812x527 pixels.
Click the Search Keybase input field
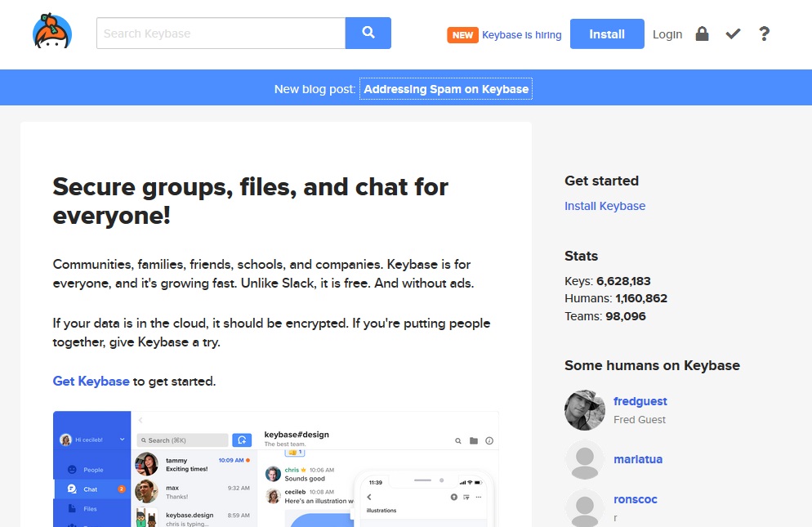[x=221, y=33]
